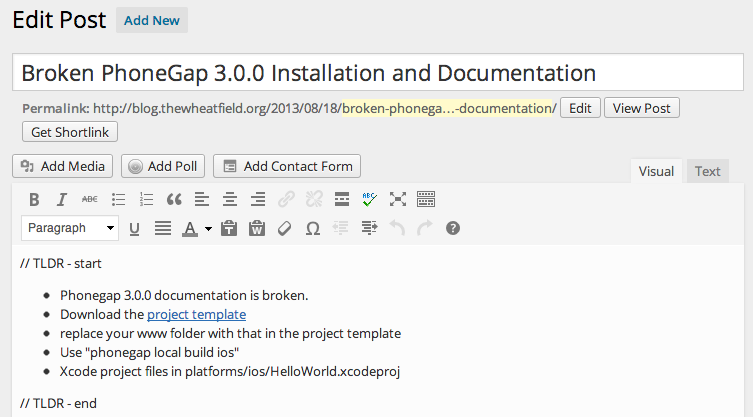Click the Add Media button
The image size is (753, 417).
pos(63,166)
